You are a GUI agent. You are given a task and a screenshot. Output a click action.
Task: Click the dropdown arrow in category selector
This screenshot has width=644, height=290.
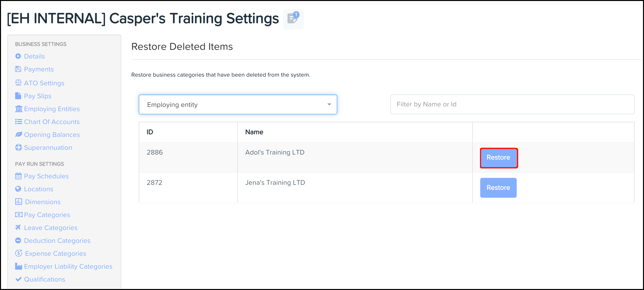coord(329,104)
